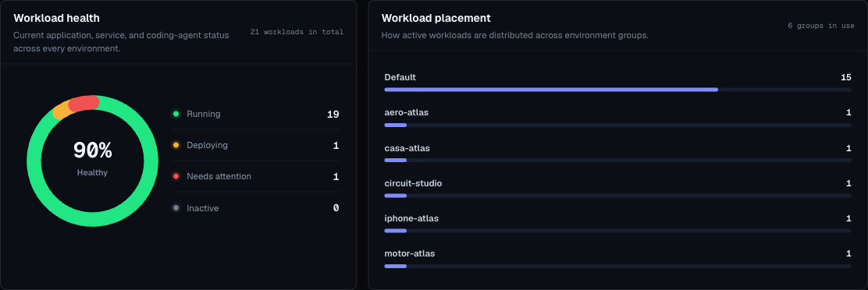
Task: Click the 6 groups in use label
Action: [821, 26]
